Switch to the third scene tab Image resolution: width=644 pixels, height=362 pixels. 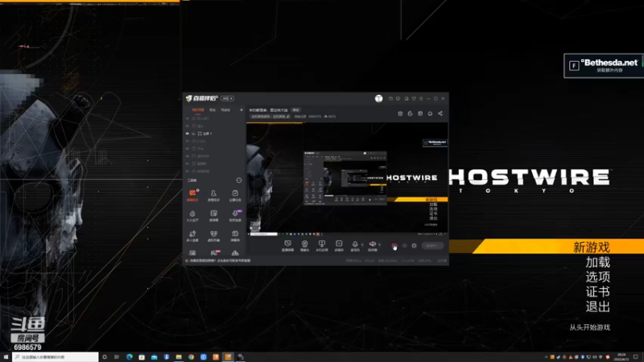click(x=225, y=110)
